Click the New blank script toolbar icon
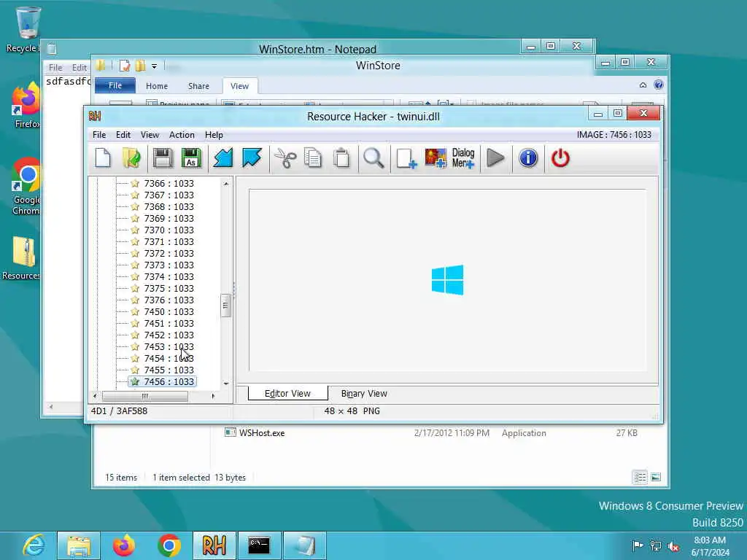Screen dimensions: 747x560 [x=103, y=158]
